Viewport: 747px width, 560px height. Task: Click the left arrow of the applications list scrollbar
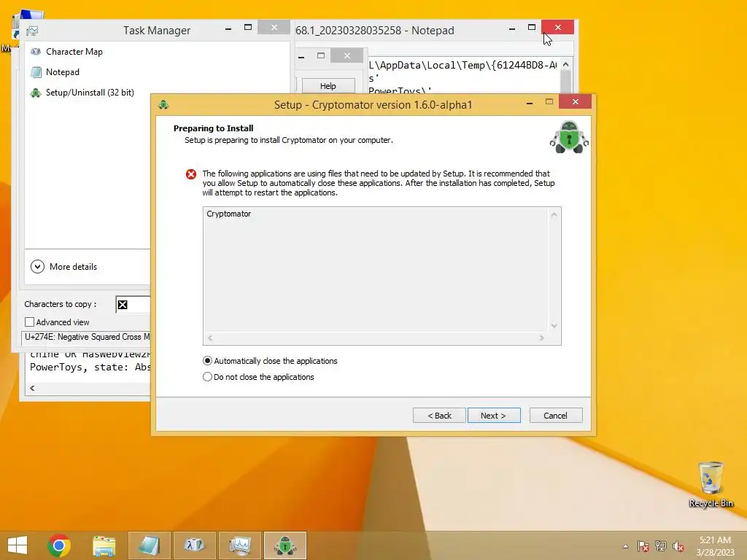210,338
